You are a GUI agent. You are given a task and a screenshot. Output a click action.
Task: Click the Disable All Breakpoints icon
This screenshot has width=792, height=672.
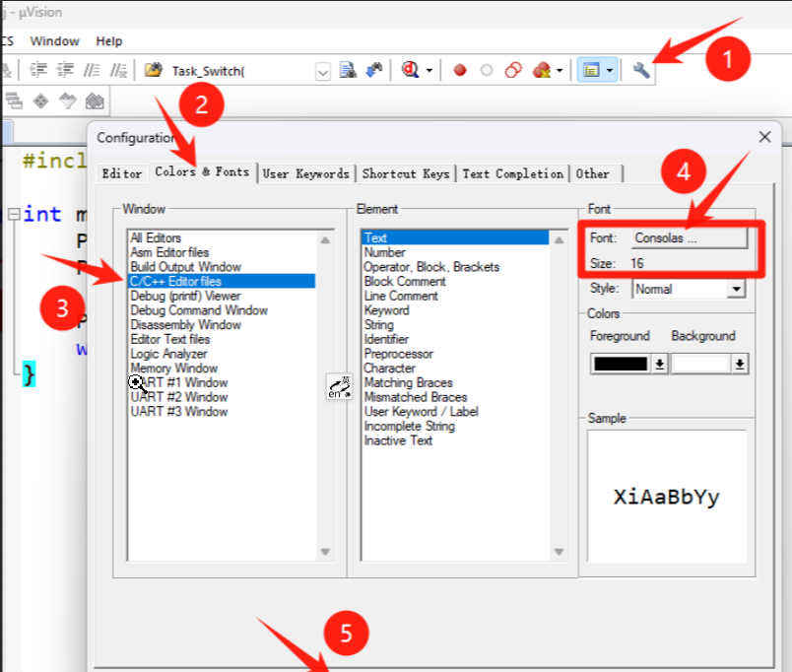click(x=513, y=70)
